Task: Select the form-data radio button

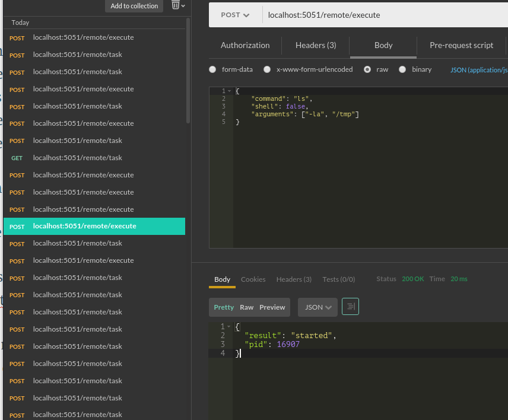Action: [212, 69]
